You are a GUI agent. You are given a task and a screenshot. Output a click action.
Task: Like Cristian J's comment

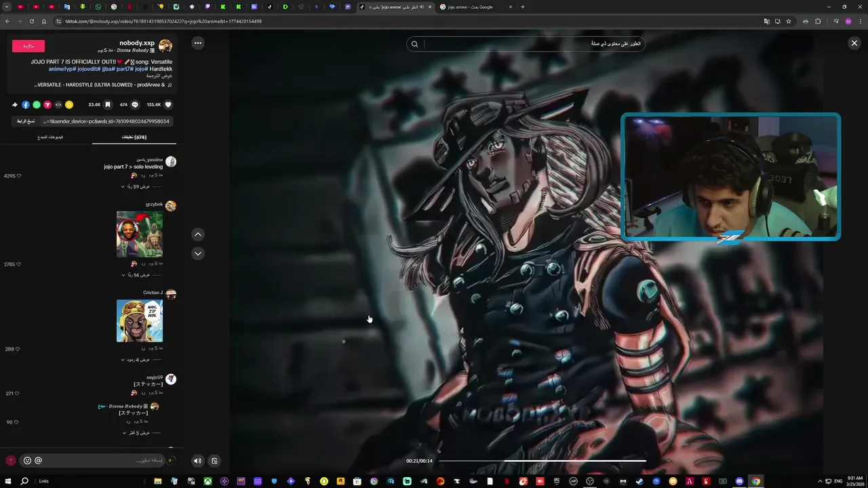click(18, 349)
